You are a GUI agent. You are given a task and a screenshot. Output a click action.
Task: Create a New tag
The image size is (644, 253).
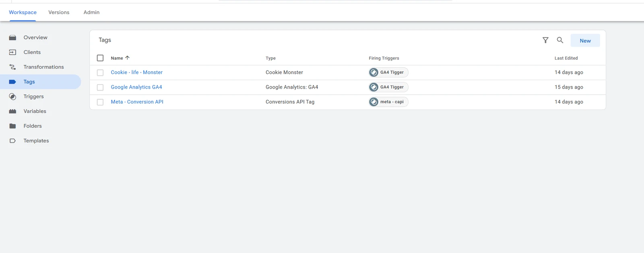(x=585, y=40)
